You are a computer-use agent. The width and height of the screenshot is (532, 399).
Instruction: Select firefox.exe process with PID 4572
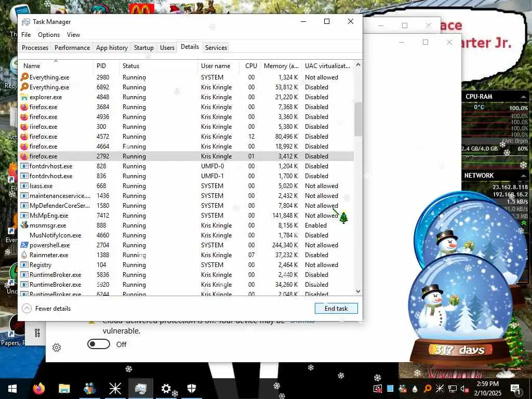tap(186, 137)
